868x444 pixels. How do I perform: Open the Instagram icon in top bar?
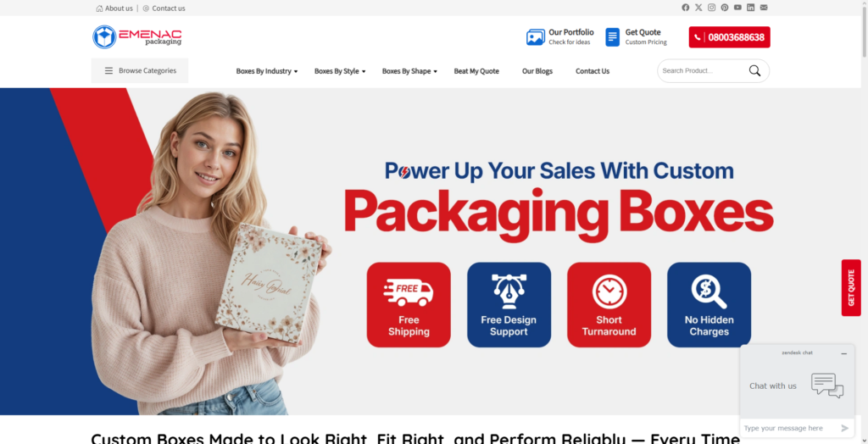(711, 8)
